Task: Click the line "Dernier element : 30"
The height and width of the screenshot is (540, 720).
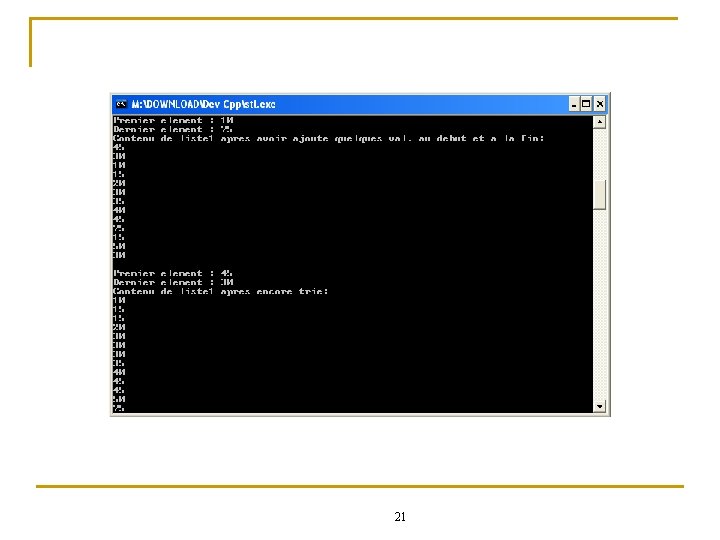Action: click(174, 282)
